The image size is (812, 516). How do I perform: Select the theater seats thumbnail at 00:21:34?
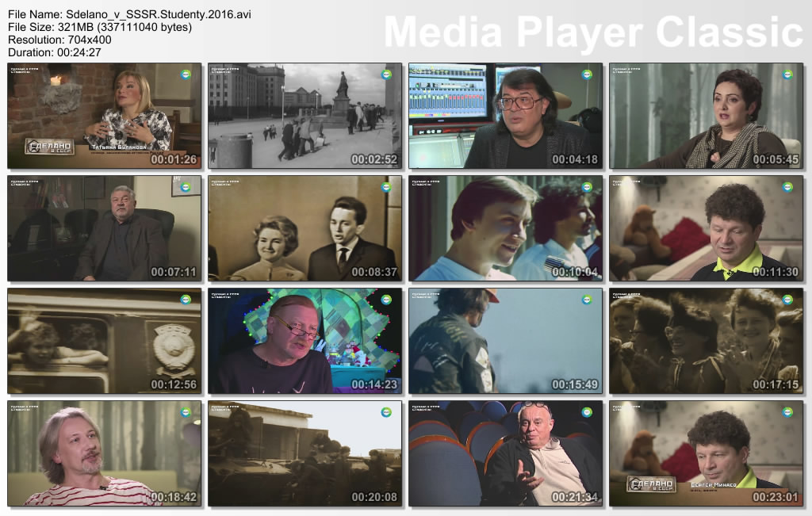(506, 453)
